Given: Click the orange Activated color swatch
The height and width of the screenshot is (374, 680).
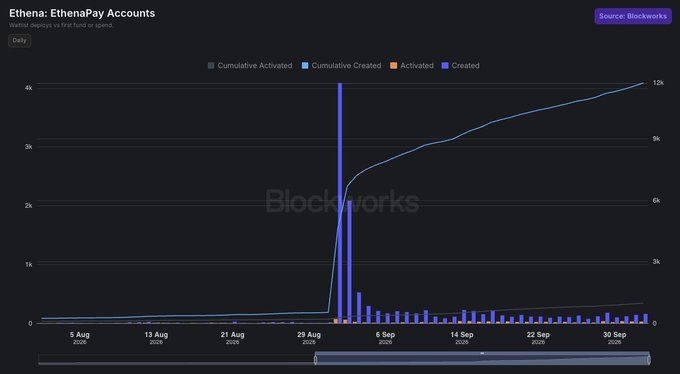Looking at the screenshot, I should (394, 66).
